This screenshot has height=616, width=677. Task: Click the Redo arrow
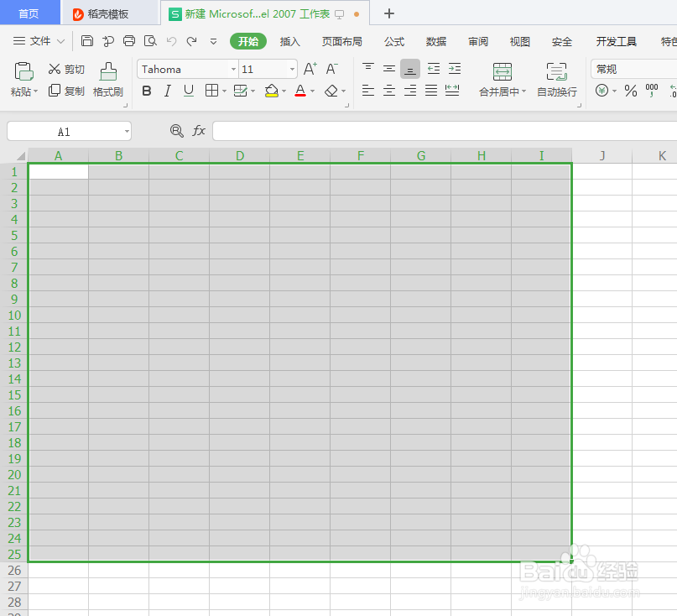tap(192, 41)
